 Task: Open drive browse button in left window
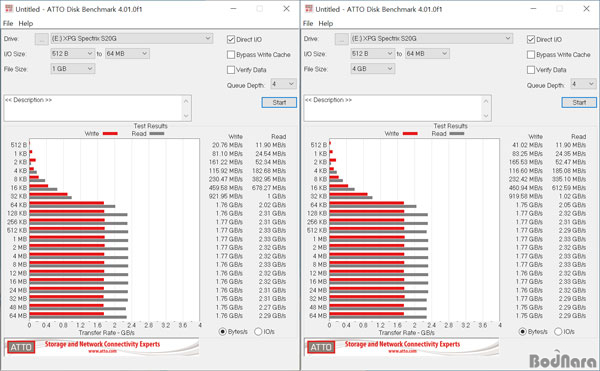pos(41,39)
